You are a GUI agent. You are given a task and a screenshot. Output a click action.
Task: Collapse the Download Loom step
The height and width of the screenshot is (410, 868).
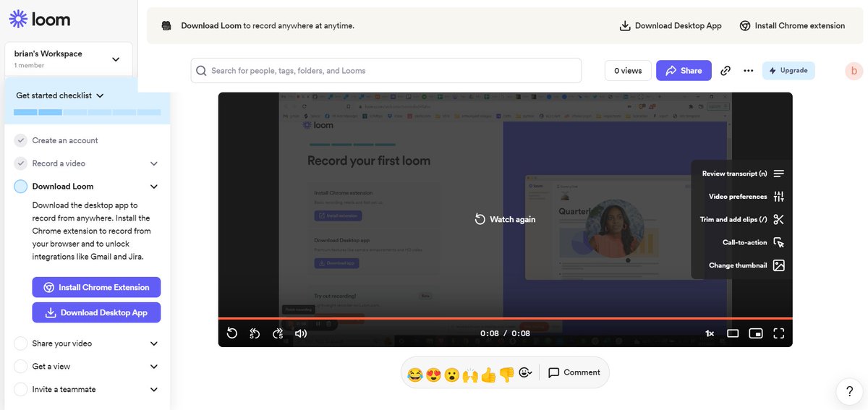click(153, 187)
